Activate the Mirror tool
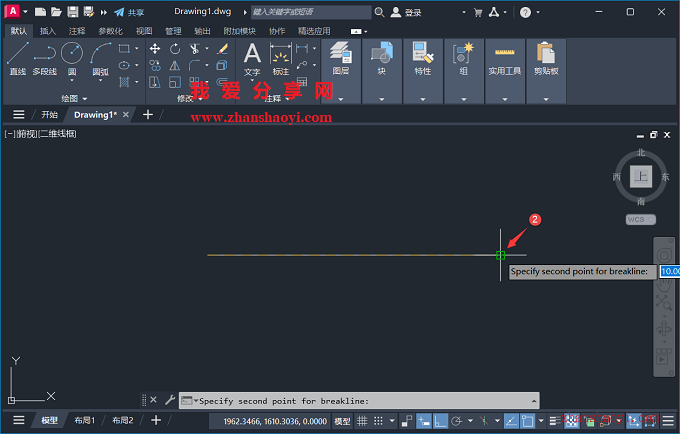This screenshot has width=680, height=434. pos(175,65)
